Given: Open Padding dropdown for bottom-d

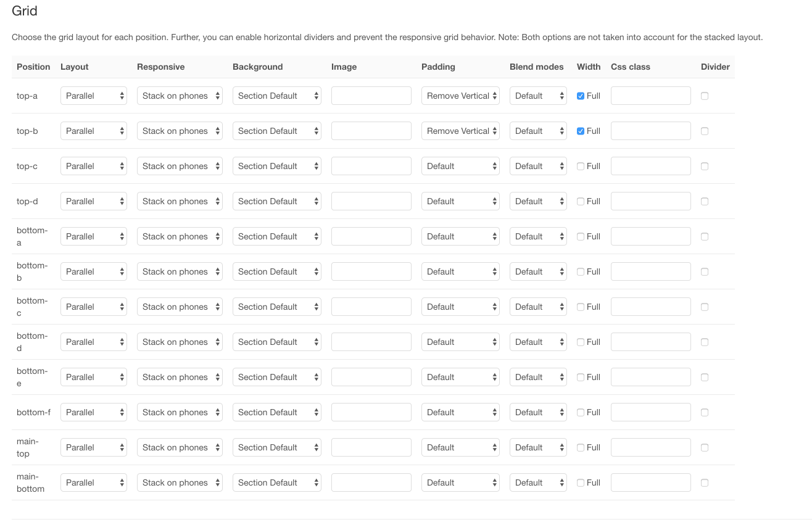Looking at the screenshot, I should [x=460, y=342].
